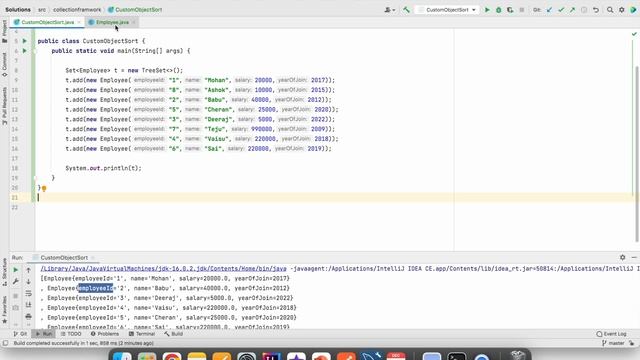Open Search Everywhere magnifier icon
This screenshot has width=640, height=360.
tap(610, 9)
